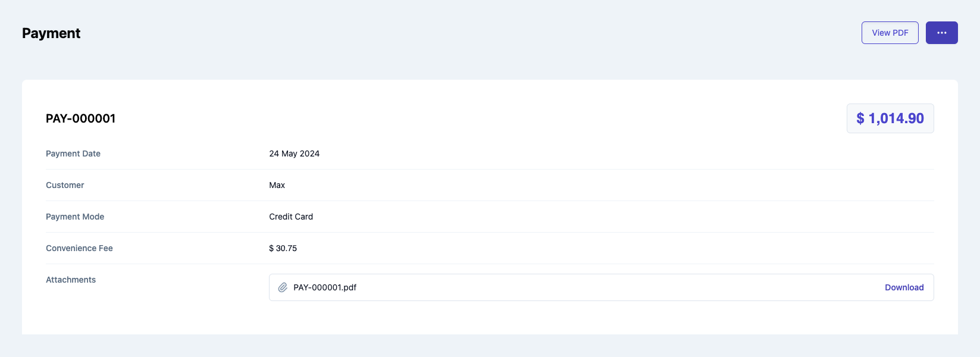Click the $ 1,014.90 amount badge
This screenshot has width=980, height=357.
(890, 118)
